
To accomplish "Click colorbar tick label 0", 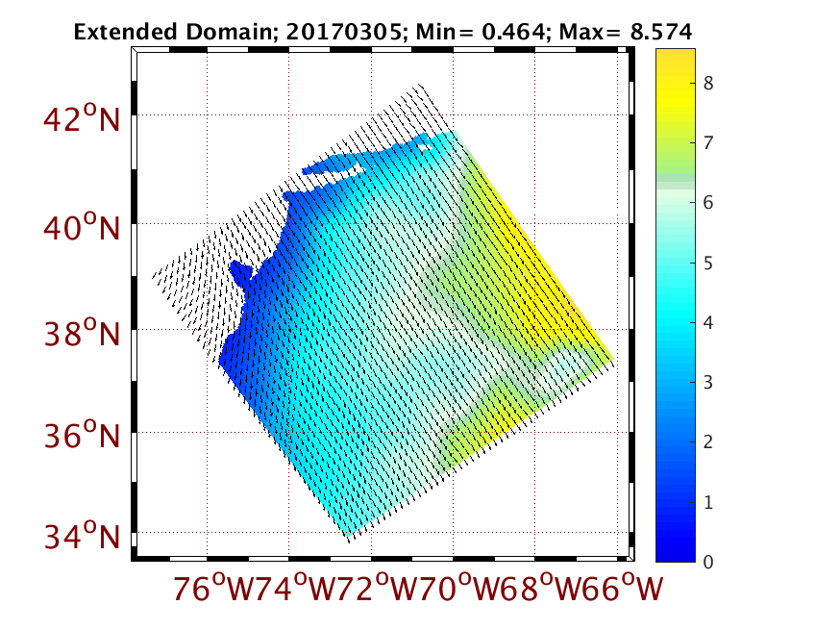I will pos(708,562).
